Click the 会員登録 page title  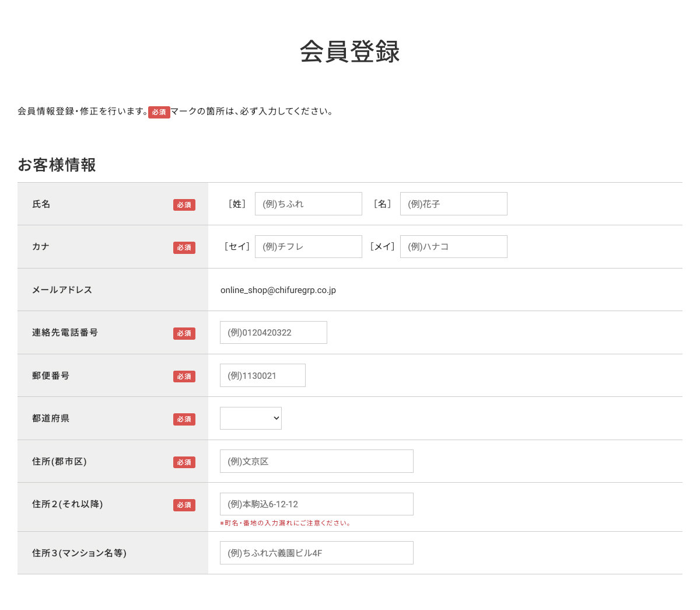(x=350, y=52)
